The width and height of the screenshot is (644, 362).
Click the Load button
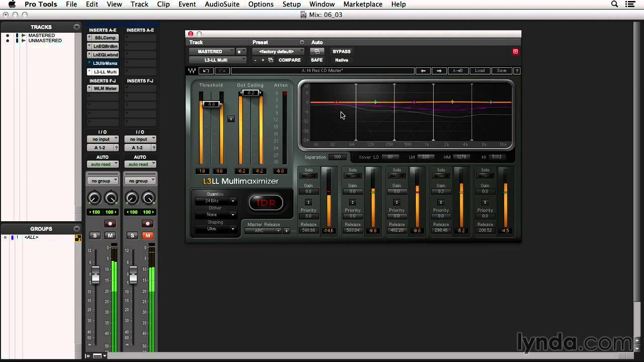480,71
